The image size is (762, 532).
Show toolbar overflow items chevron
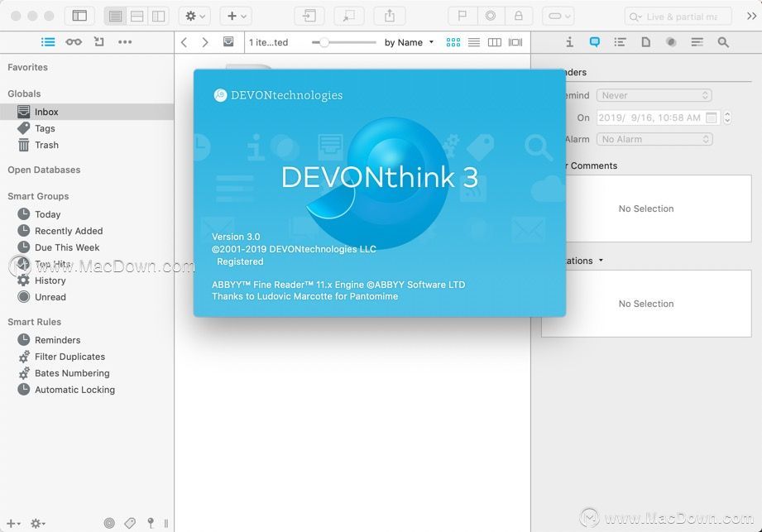[751, 16]
